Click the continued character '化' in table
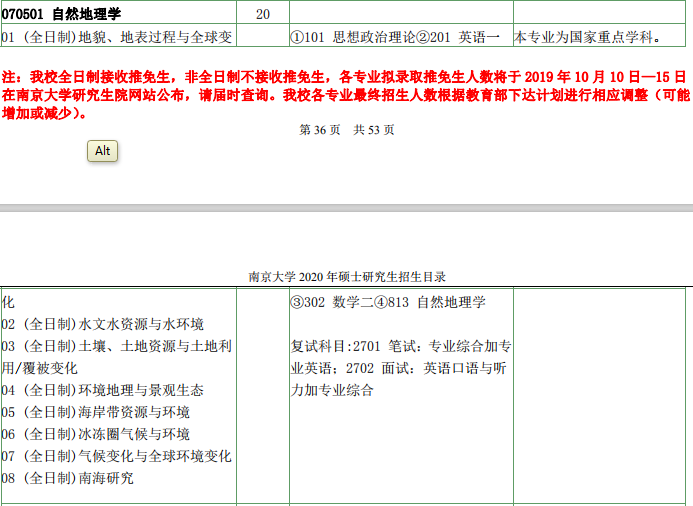 [x=8, y=303]
